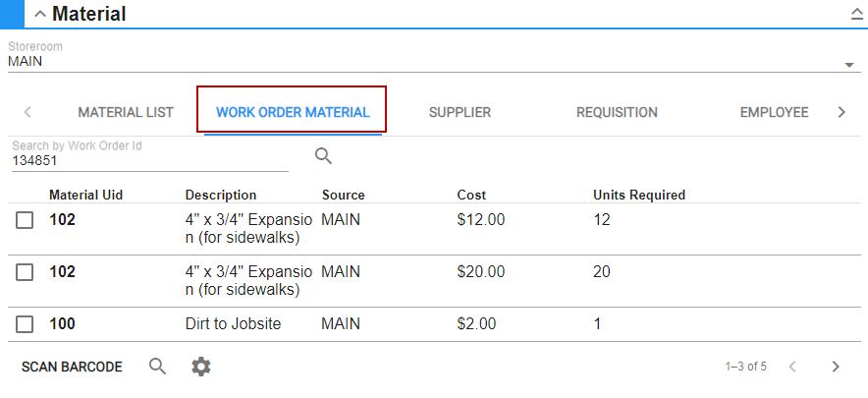Check the Expansion row with cost $20.00

pyautogui.click(x=26, y=272)
